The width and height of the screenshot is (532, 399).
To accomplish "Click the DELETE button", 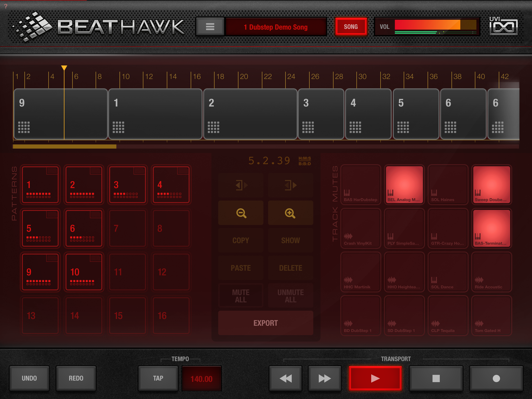I will [290, 268].
